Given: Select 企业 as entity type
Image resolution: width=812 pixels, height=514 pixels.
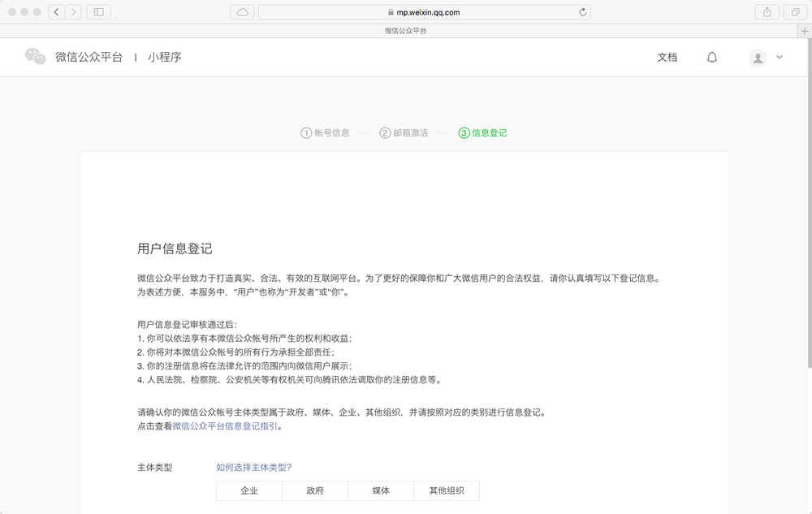Looking at the screenshot, I should [x=249, y=490].
